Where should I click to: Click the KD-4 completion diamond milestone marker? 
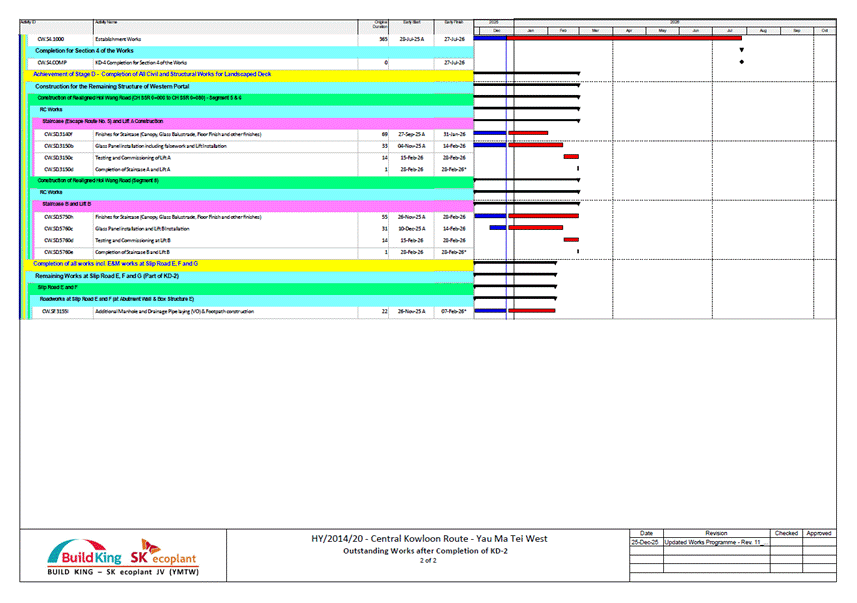[741, 62]
